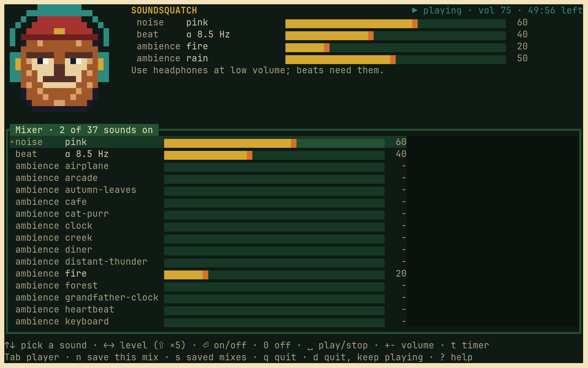The height and width of the screenshot is (368, 588).
Task: Click the vol 75 status text
Action: pyautogui.click(x=495, y=10)
